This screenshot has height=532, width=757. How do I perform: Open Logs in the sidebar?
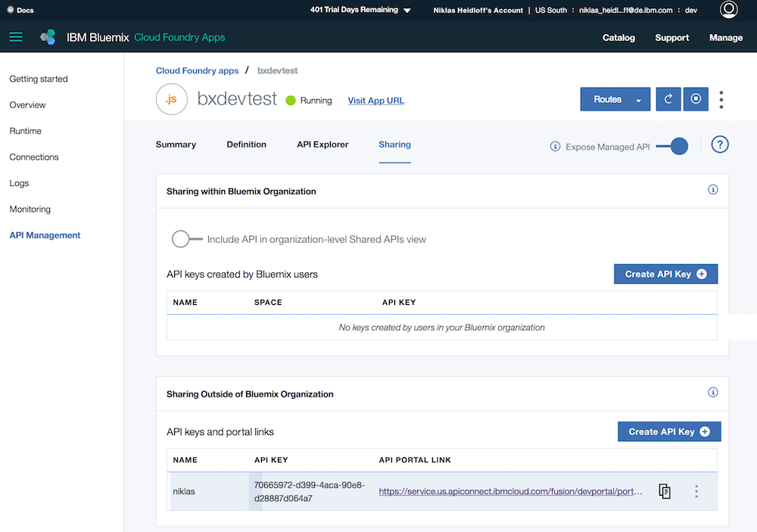[x=19, y=183]
